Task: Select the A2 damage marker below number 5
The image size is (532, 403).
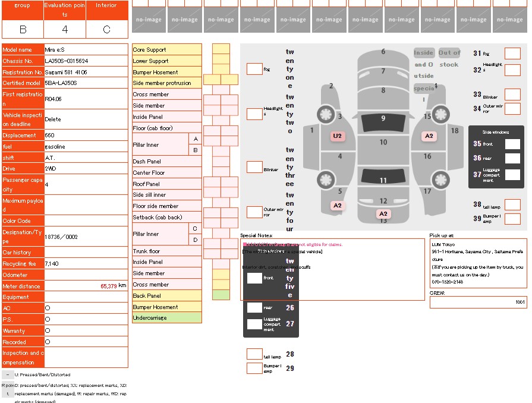Action: [337, 205]
